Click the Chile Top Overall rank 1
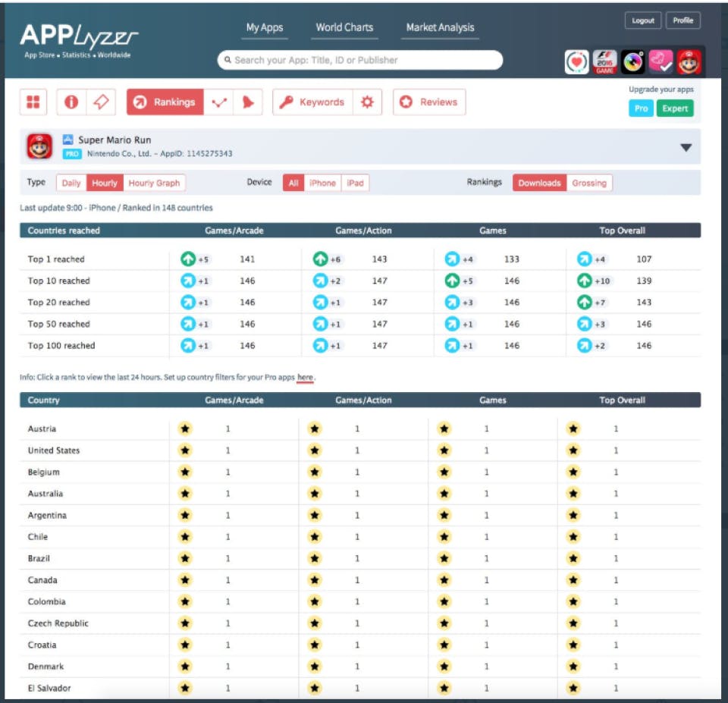The width and height of the screenshot is (728, 703). click(616, 537)
